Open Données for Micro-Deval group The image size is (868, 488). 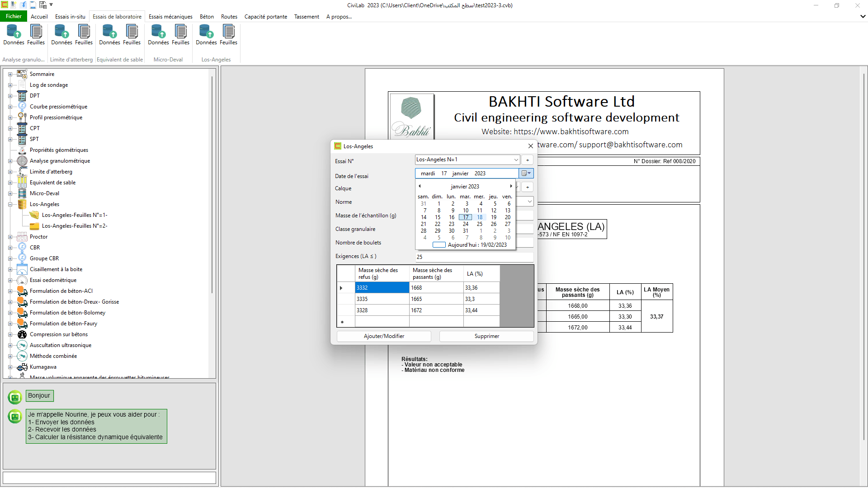158,35
